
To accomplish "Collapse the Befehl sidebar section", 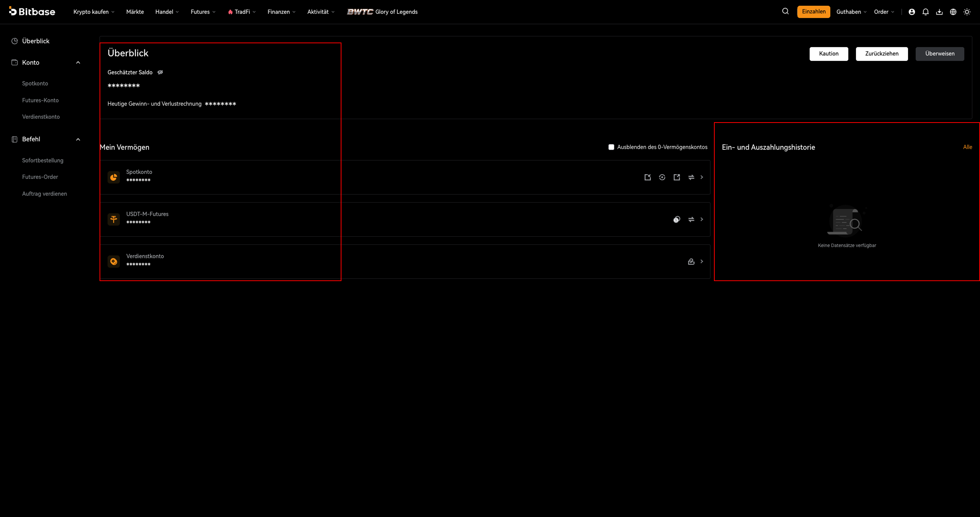I will click(x=78, y=139).
